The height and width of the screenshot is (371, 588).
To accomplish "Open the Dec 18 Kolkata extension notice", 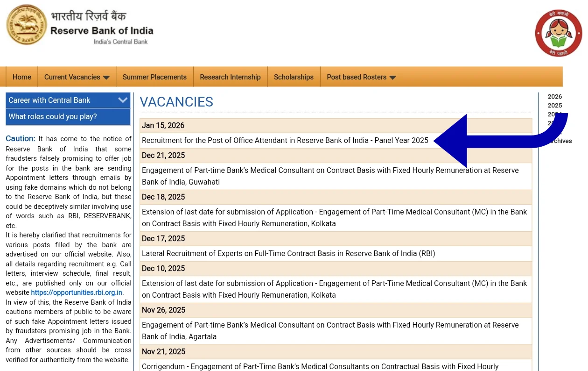I will 334,218.
